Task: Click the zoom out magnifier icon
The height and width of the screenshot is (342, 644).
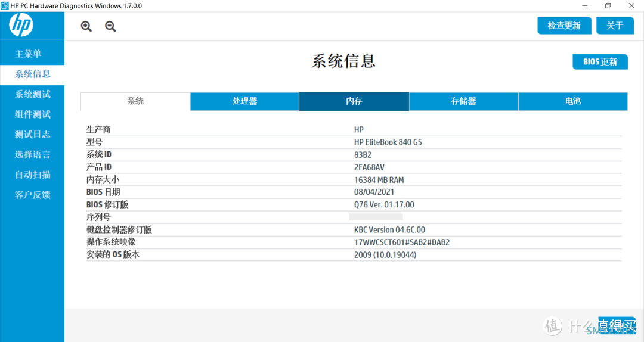Action: point(110,26)
